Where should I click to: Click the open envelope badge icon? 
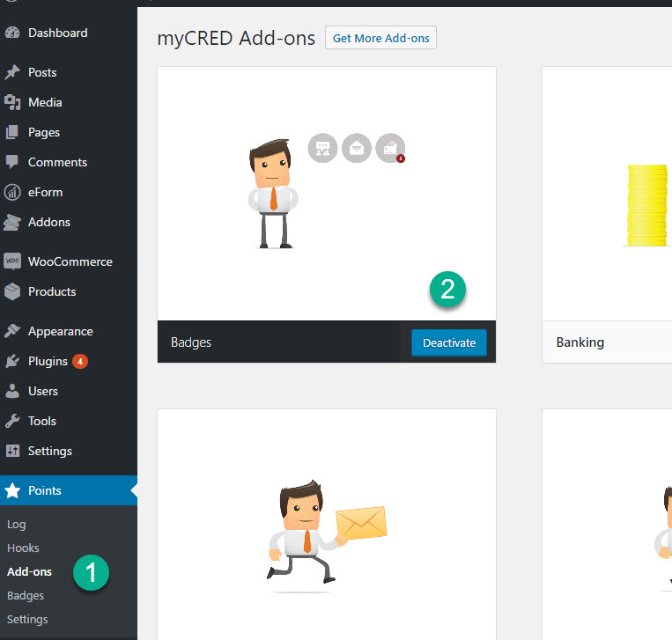click(357, 148)
